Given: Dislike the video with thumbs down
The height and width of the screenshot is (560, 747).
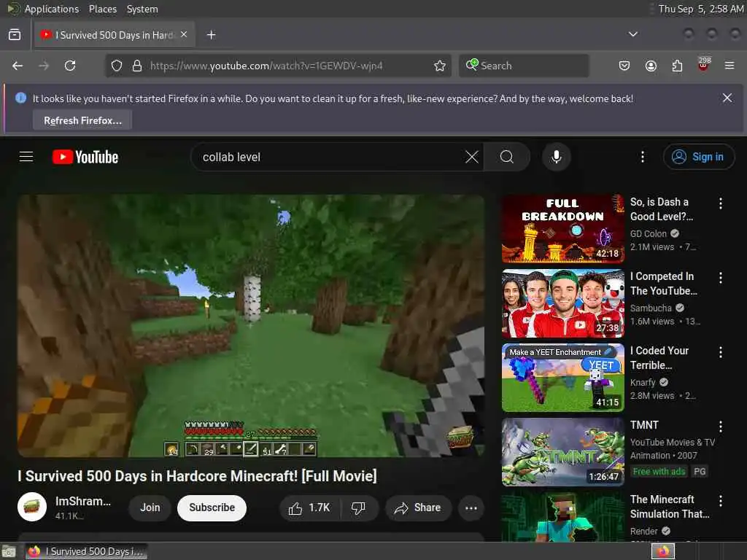Looking at the screenshot, I should [x=358, y=508].
